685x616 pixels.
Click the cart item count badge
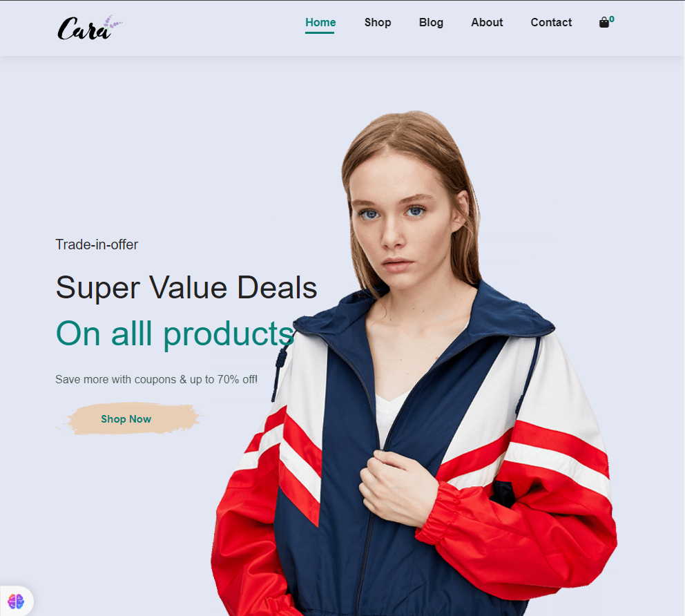pyautogui.click(x=612, y=19)
